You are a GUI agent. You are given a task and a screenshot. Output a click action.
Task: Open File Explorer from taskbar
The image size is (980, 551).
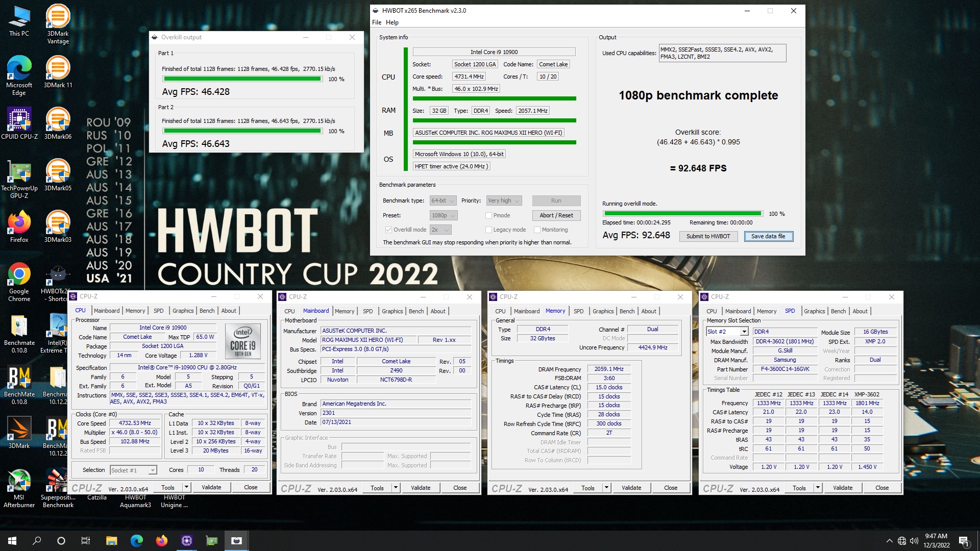111,541
